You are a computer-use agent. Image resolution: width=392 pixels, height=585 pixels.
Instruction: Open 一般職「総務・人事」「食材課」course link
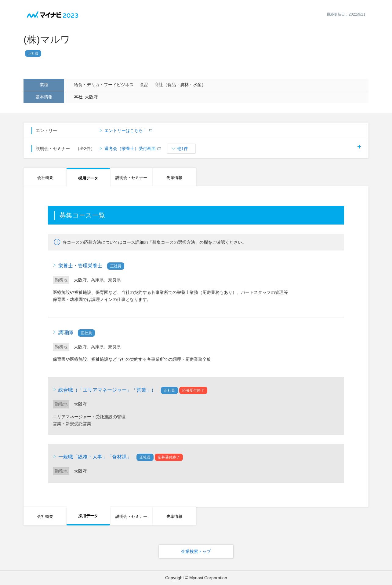coord(95,457)
